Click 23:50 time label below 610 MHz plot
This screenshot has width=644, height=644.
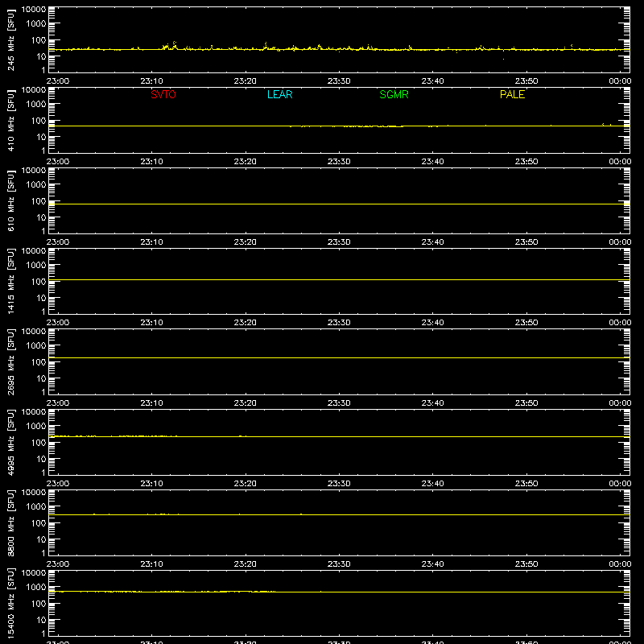(x=526, y=242)
